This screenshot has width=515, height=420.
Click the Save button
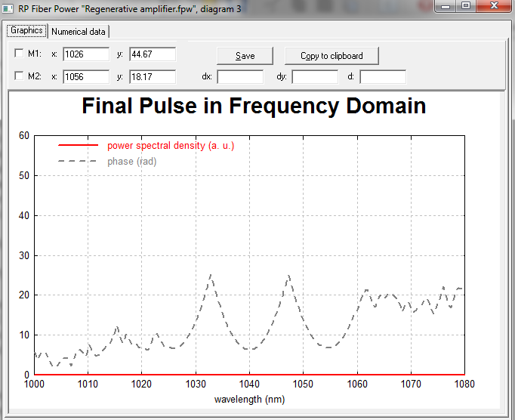point(245,56)
